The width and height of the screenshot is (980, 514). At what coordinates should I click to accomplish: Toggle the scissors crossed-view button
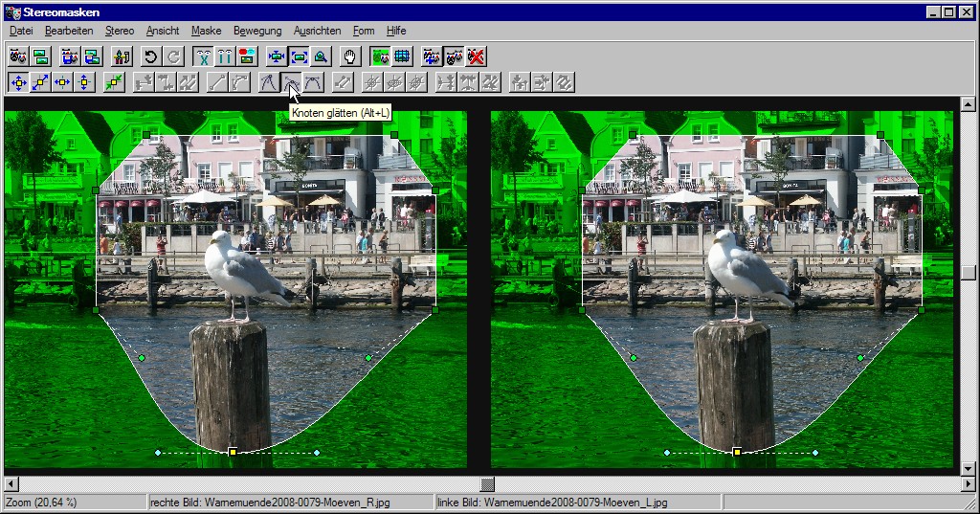pyautogui.click(x=202, y=56)
